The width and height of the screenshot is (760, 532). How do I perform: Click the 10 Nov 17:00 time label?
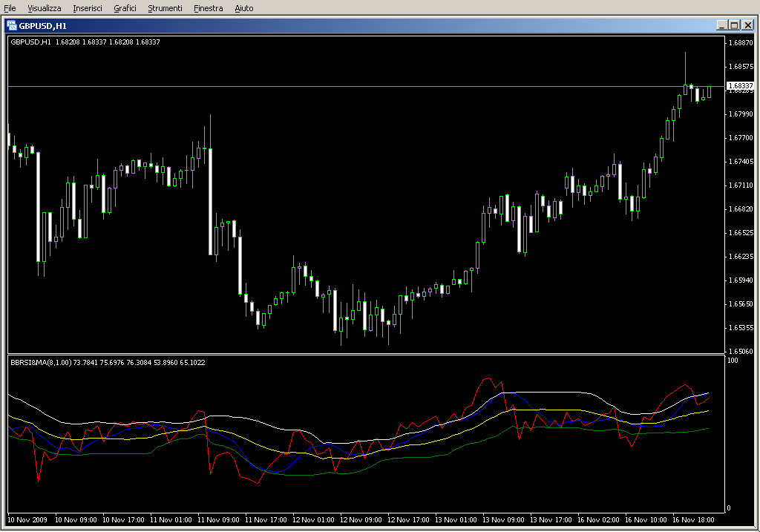click(x=123, y=520)
